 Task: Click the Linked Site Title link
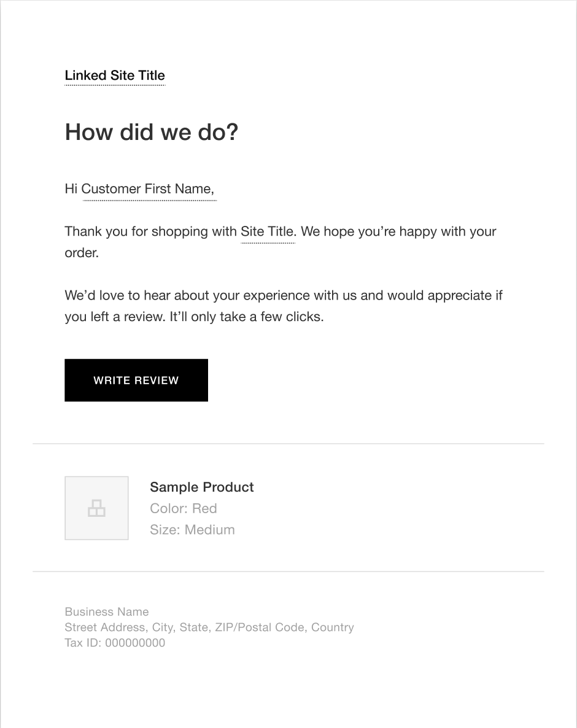point(115,76)
